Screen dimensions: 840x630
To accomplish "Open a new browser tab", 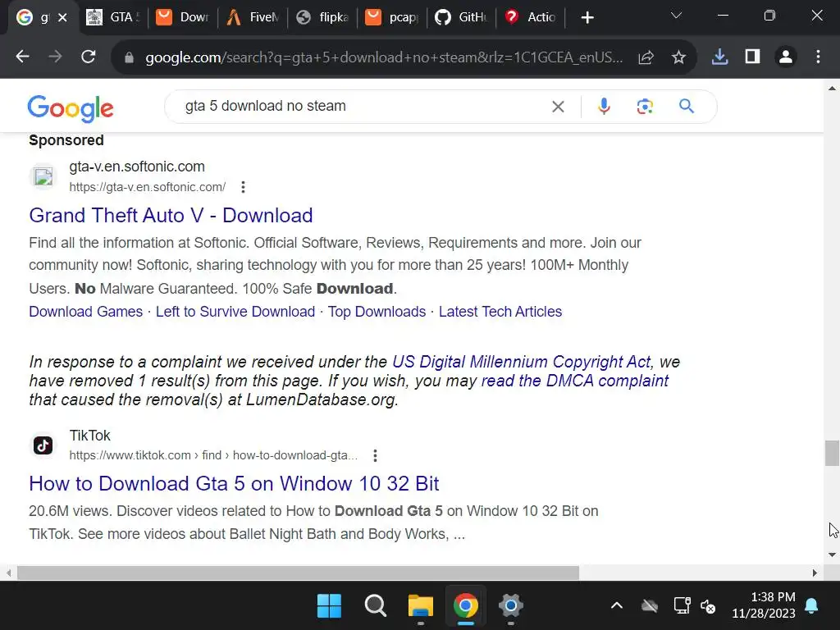I will pyautogui.click(x=587, y=18).
